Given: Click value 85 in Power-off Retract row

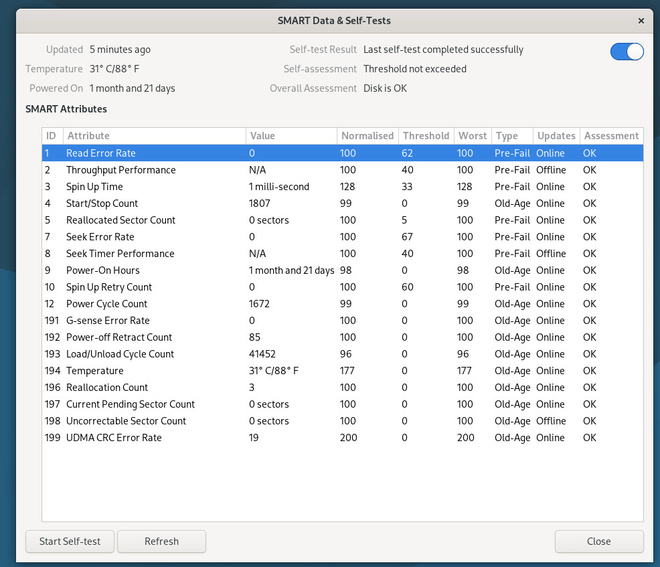Looking at the screenshot, I should [254, 337].
